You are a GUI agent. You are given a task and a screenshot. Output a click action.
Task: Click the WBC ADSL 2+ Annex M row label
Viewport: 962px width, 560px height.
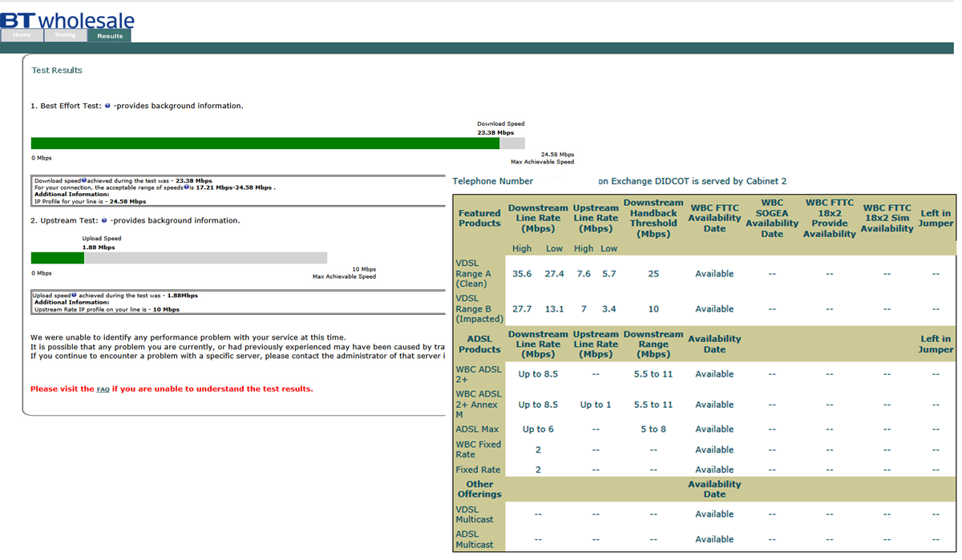[x=478, y=405]
